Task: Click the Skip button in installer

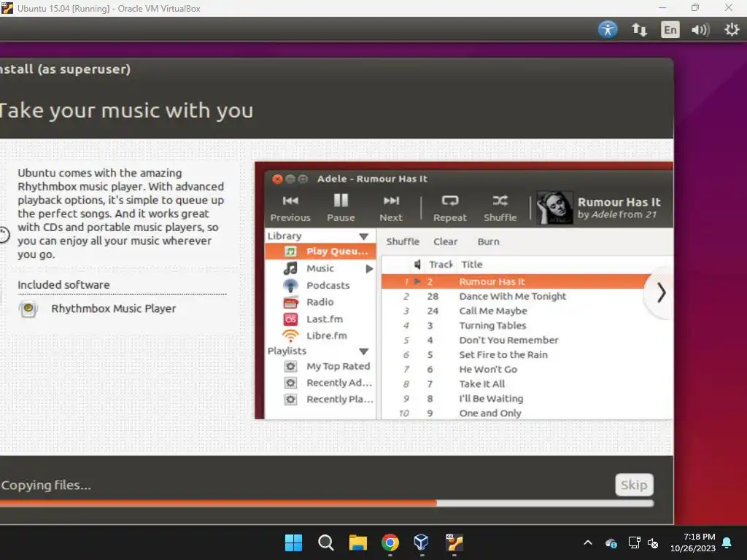Action: (634, 485)
